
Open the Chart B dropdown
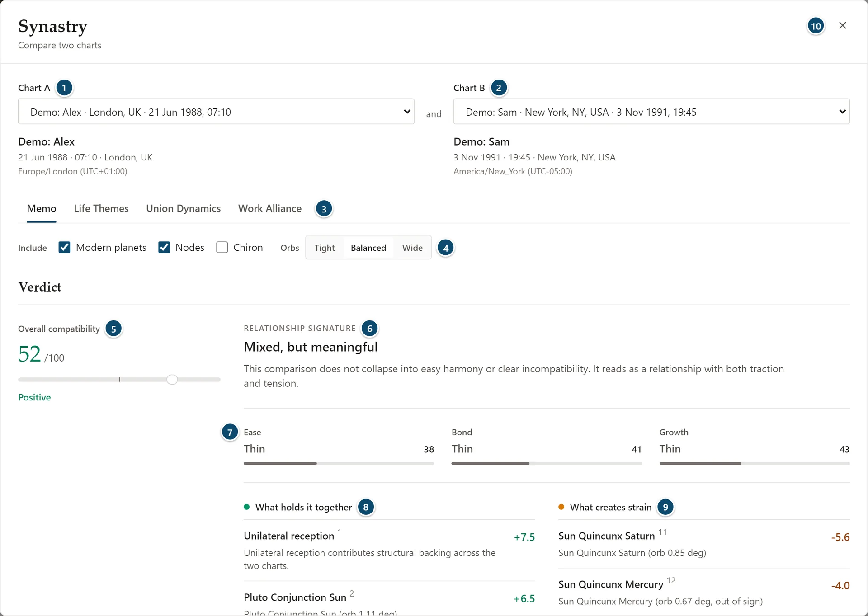click(x=651, y=112)
